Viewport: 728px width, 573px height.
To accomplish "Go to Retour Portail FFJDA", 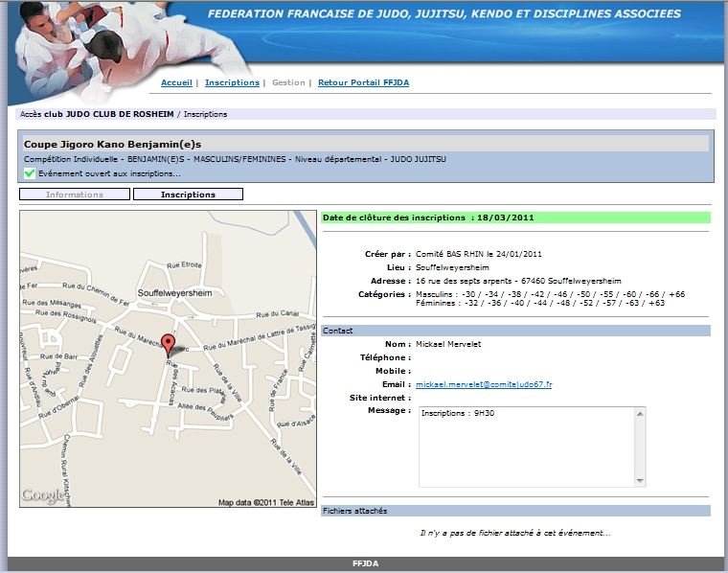I will [x=363, y=83].
